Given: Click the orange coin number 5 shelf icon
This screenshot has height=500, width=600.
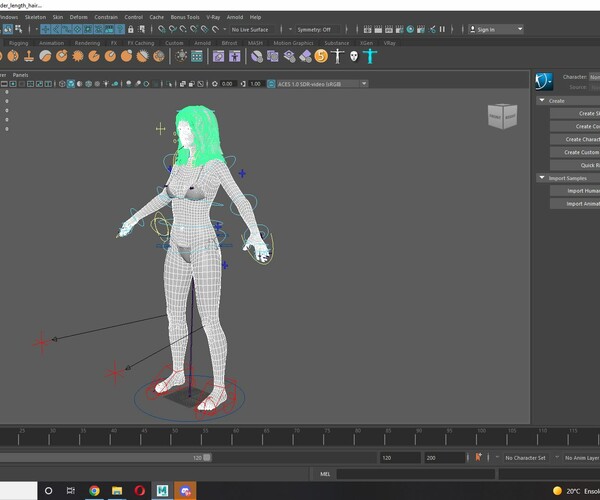Looking at the screenshot, I should click(x=321, y=56).
